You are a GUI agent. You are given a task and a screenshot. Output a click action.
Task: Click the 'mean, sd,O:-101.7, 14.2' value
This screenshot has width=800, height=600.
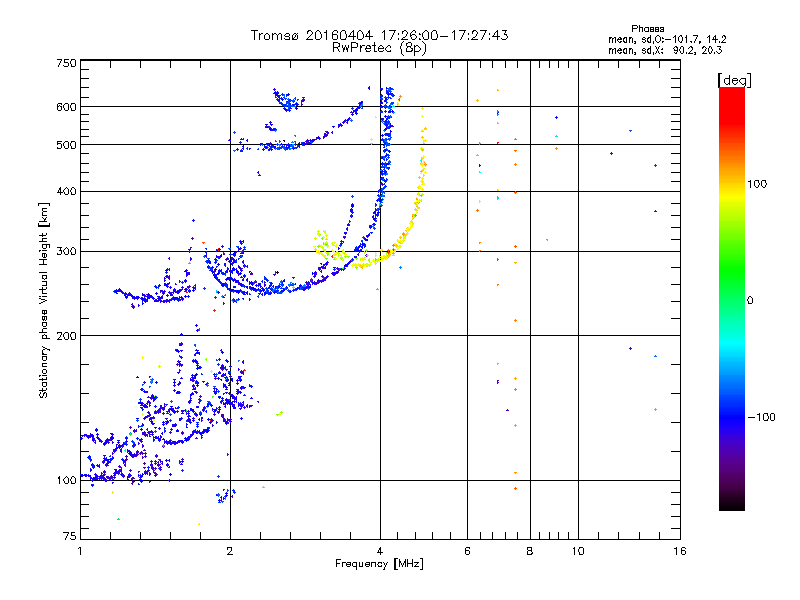pyautogui.click(x=667, y=39)
